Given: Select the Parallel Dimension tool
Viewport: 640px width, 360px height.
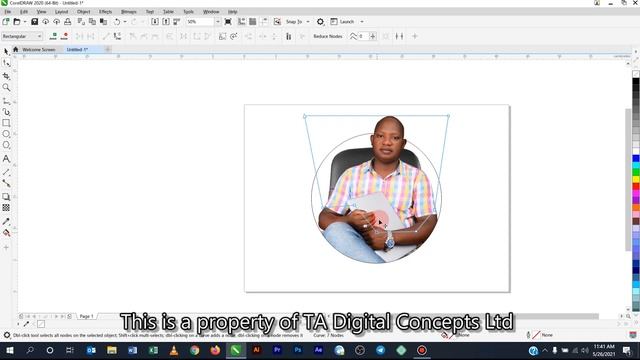Looking at the screenshot, I should (6, 172).
